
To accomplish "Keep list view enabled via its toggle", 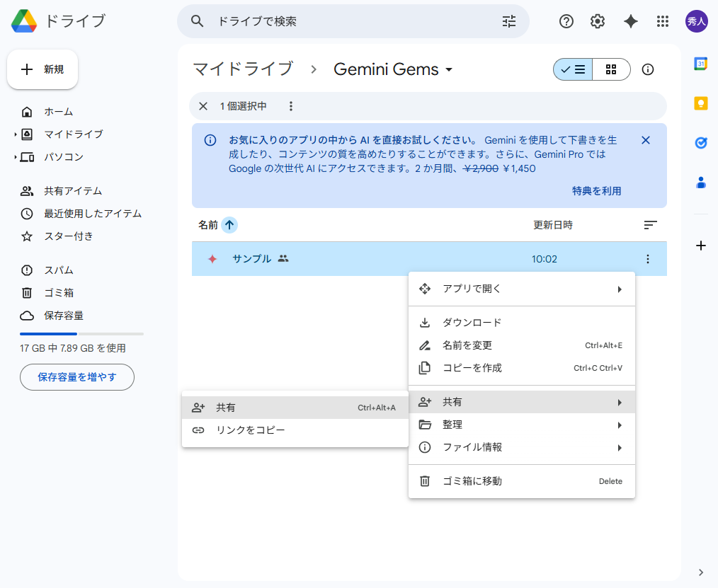I will pyautogui.click(x=572, y=69).
